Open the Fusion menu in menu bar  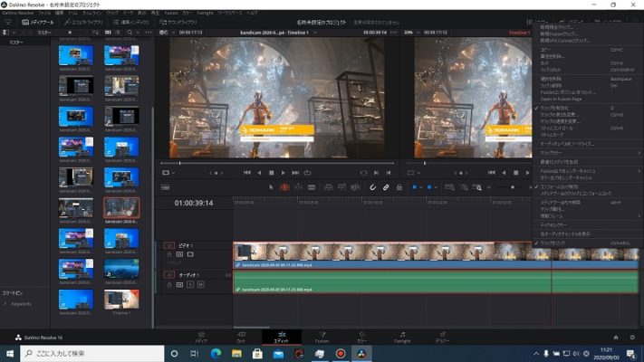171,14
